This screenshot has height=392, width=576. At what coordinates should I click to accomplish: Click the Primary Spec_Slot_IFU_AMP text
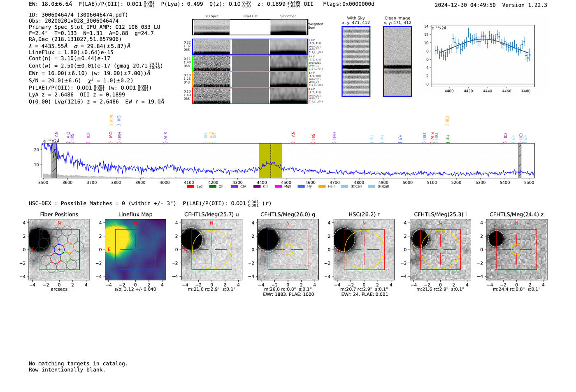coord(95,27)
